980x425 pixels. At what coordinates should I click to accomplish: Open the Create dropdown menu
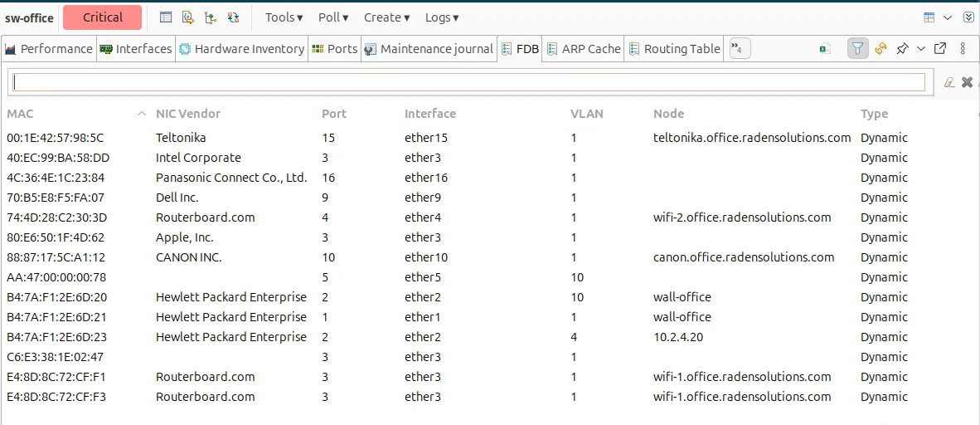tap(387, 17)
